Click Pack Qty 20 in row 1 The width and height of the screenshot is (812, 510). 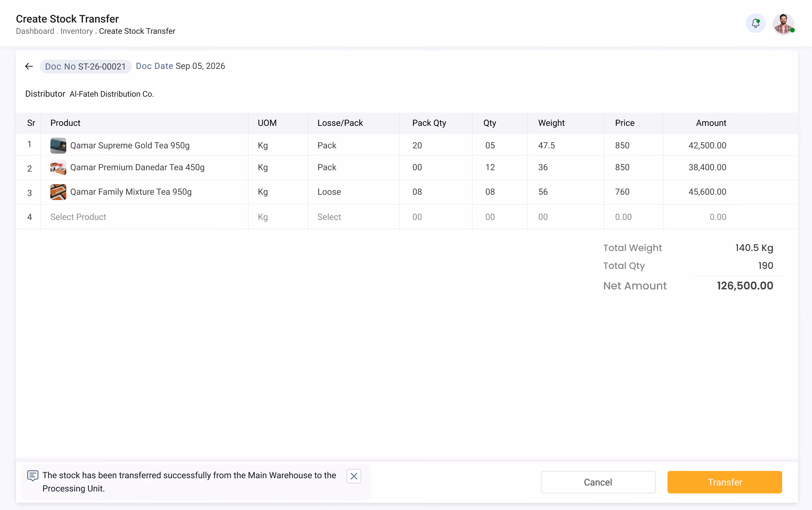pos(417,145)
